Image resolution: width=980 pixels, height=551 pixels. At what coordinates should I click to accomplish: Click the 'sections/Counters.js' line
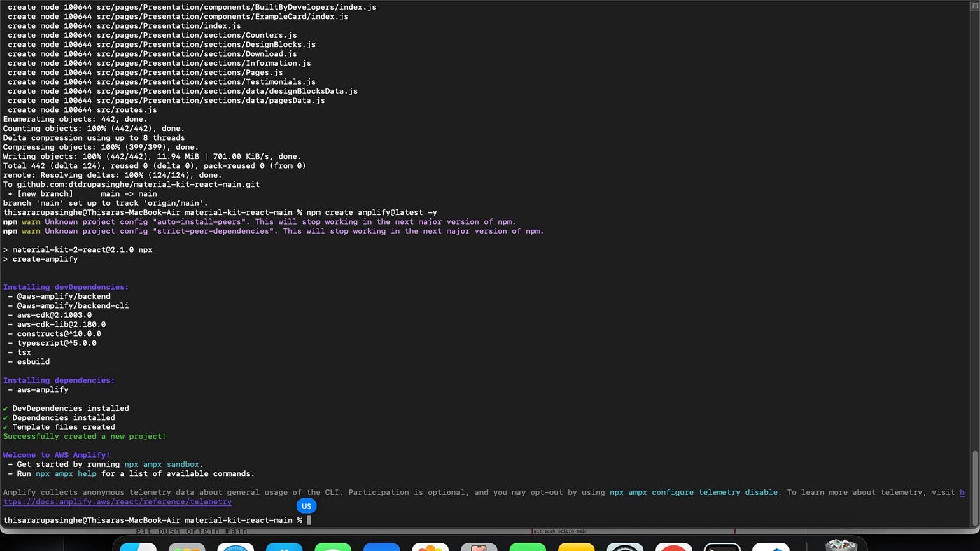pos(153,35)
